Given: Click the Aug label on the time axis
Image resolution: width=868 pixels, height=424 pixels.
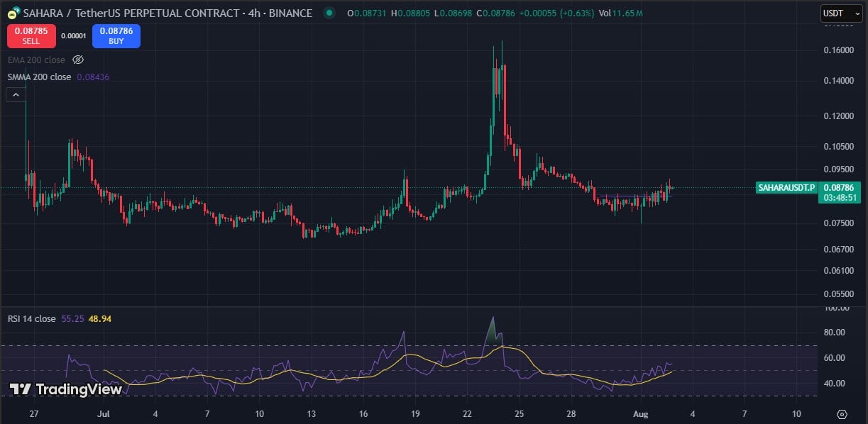Looking at the screenshot, I should (x=641, y=413).
